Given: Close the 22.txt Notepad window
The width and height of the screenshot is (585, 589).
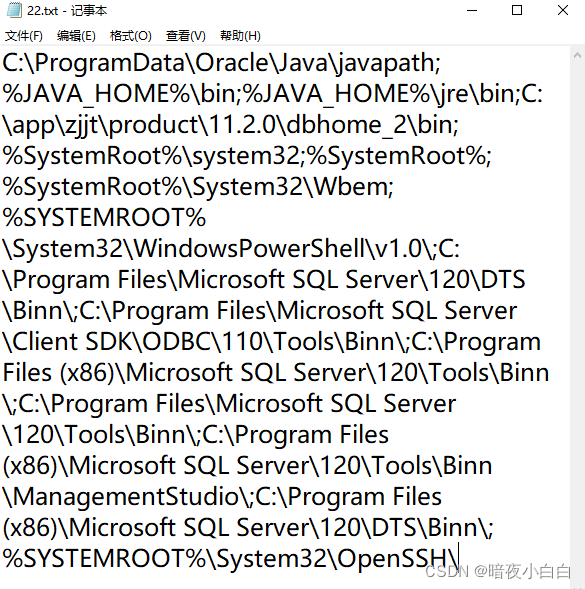Looking at the screenshot, I should click(562, 11).
